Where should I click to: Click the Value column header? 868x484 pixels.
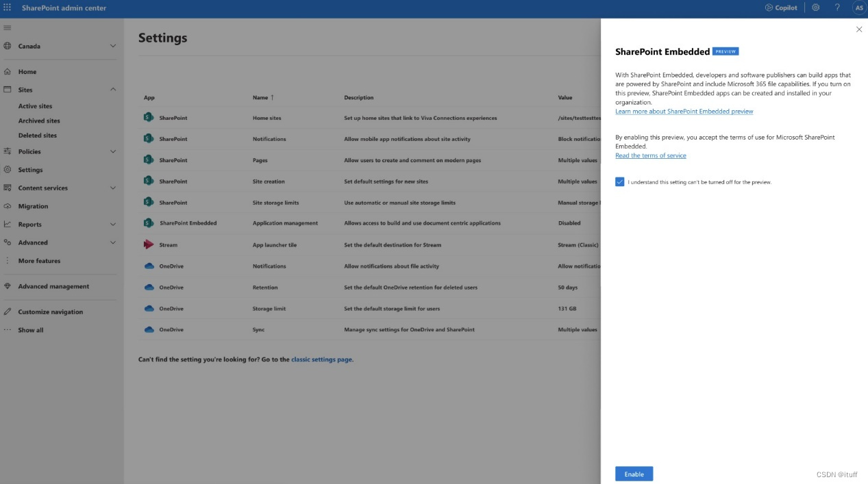[x=565, y=98]
